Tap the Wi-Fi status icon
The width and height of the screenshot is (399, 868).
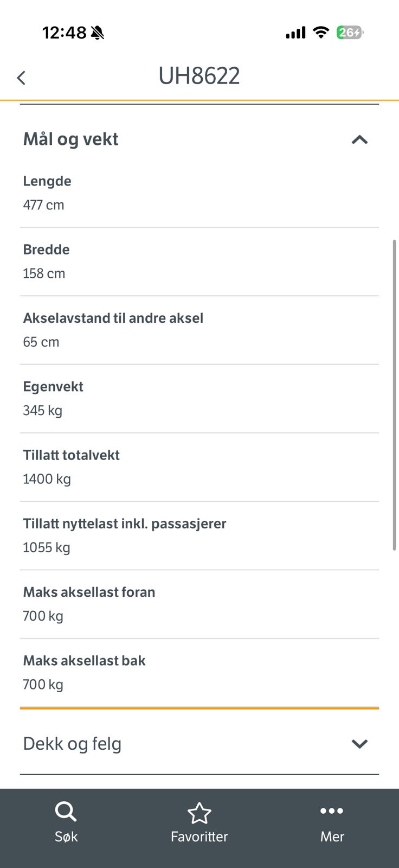point(321,33)
